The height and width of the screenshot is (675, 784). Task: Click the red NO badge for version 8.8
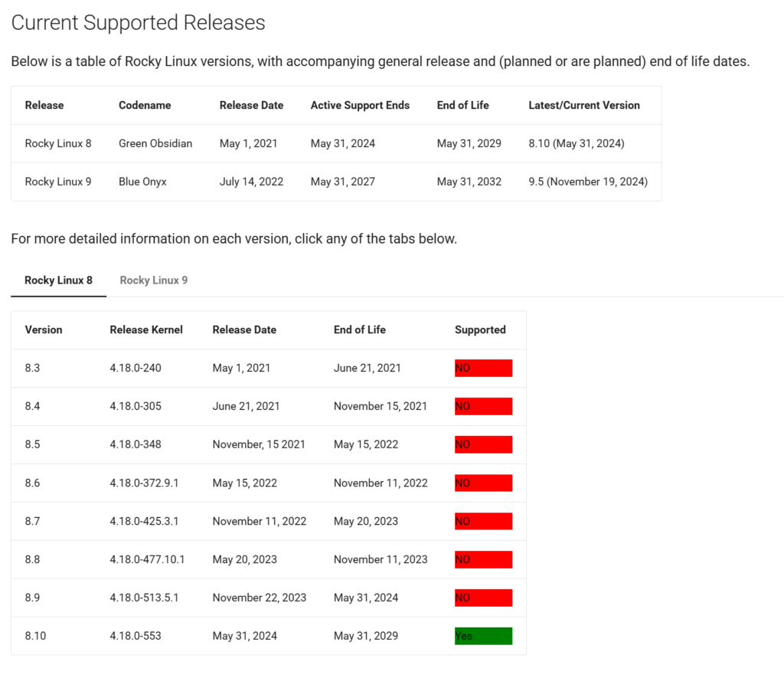click(x=483, y=559)
